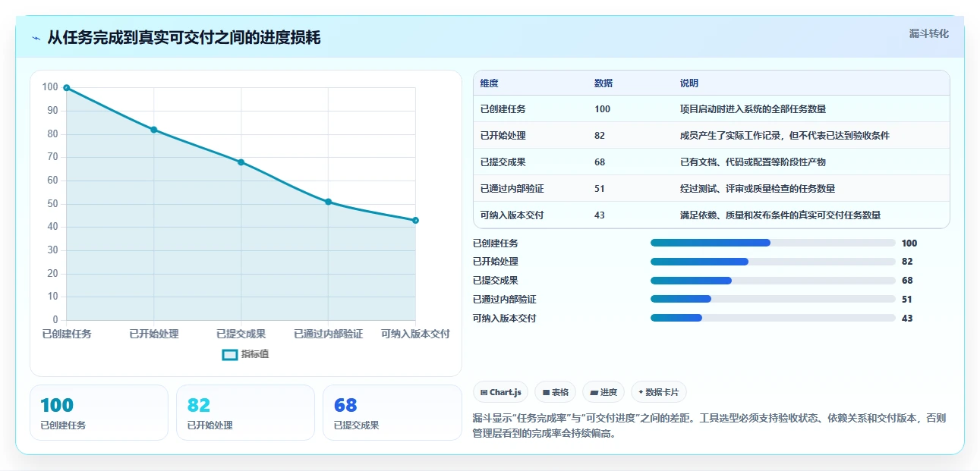Image resolution: width=980 pixels, height=471 pixels.
Task: Click the chart data point for 已开始处理
Action: point(154,130)
